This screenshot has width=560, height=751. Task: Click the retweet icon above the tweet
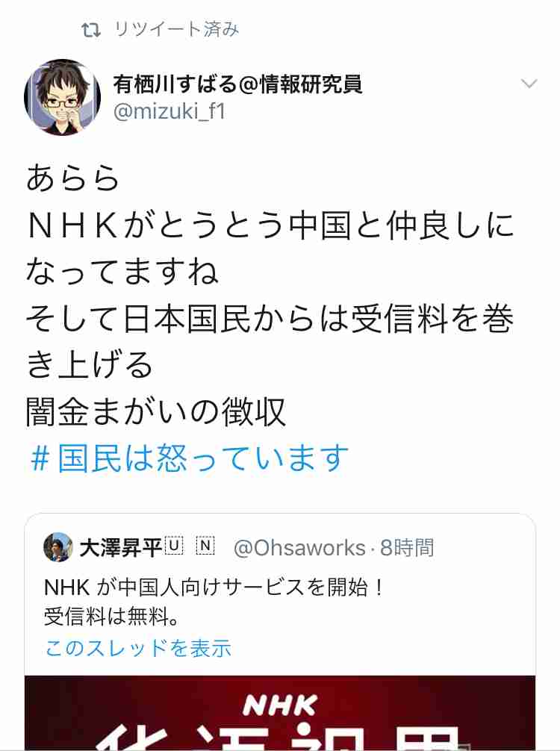(x=90, y=31)
